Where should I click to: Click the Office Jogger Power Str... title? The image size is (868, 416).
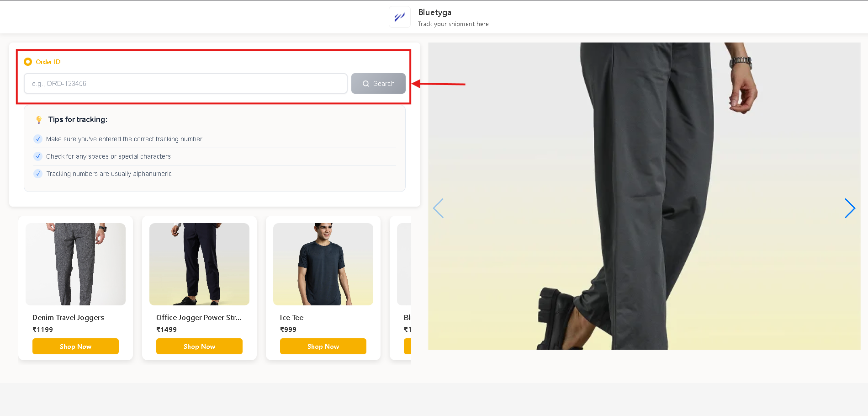[x=199, y=318]
